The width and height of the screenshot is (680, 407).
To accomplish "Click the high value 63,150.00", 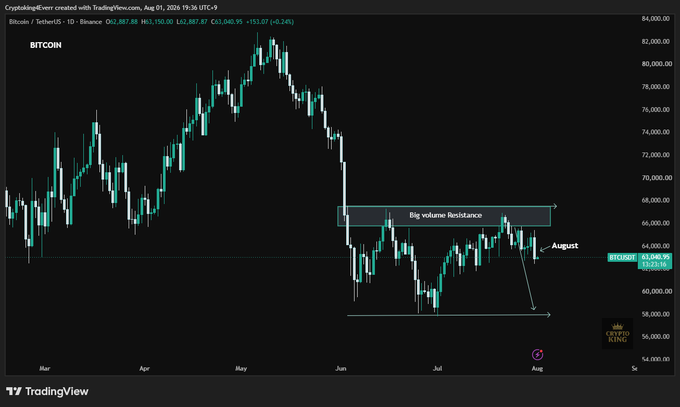I will click(x=159, y=22).
